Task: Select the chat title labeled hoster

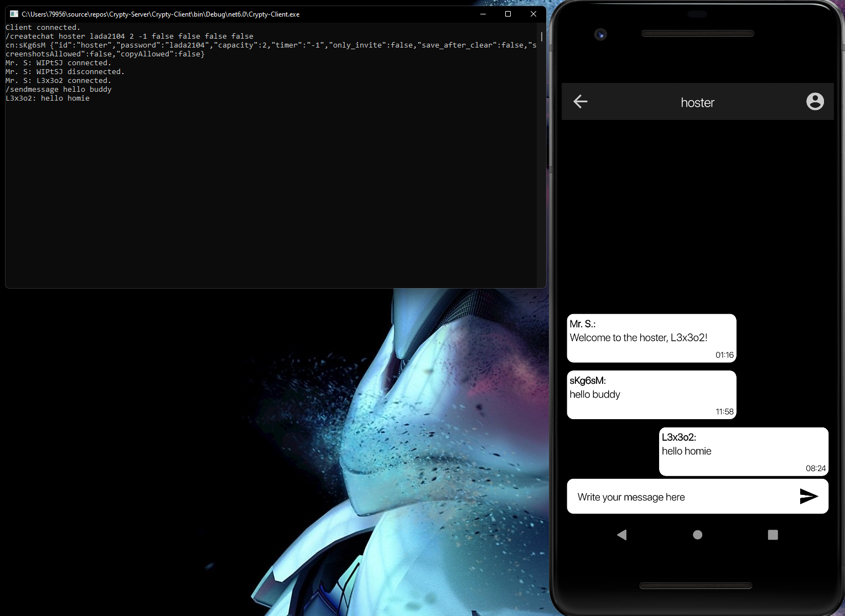Action: pyautogui.click(x=697, y=102)
